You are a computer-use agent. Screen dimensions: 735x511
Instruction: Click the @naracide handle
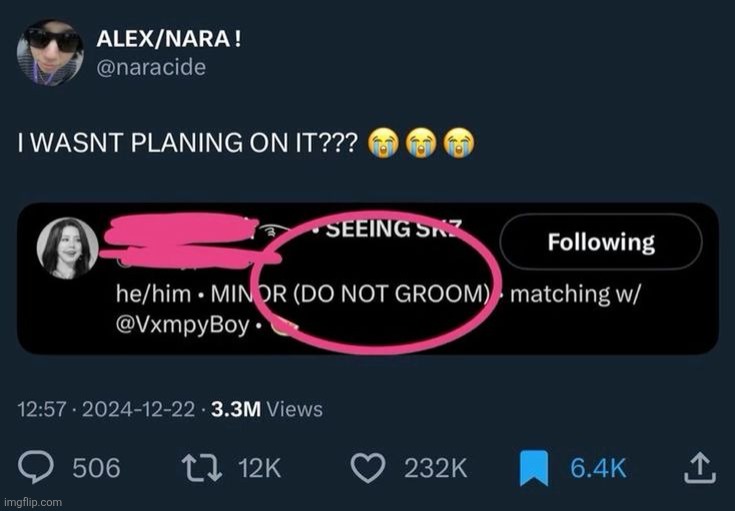pos(150,68)
